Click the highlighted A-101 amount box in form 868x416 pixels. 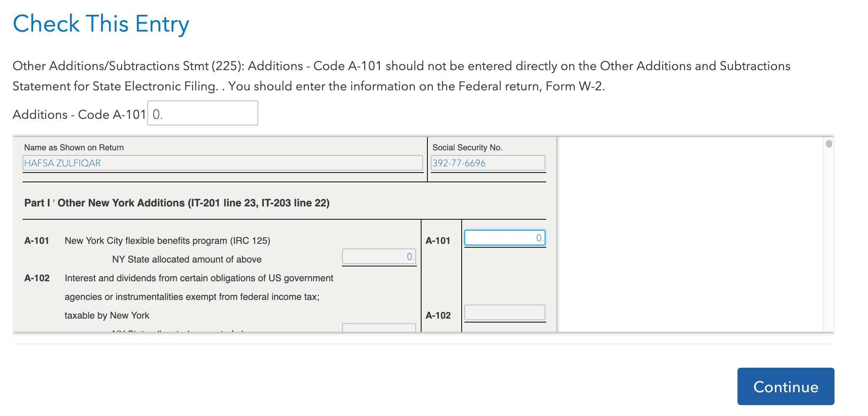pyautogui.click(x=505, y=238)
